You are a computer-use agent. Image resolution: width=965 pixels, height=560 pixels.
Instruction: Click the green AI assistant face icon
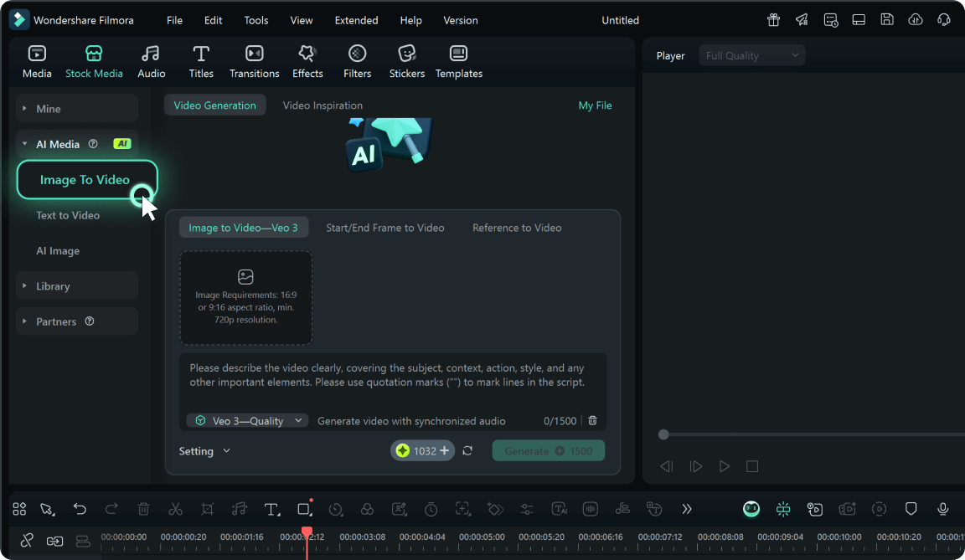coord(751,509)
